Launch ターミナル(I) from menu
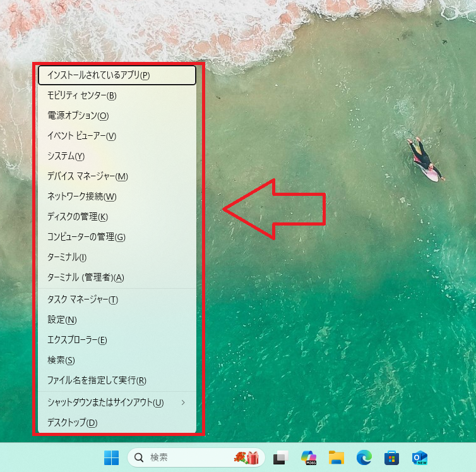The height and width of the screenshot is (472, 476). coord(117,257)
